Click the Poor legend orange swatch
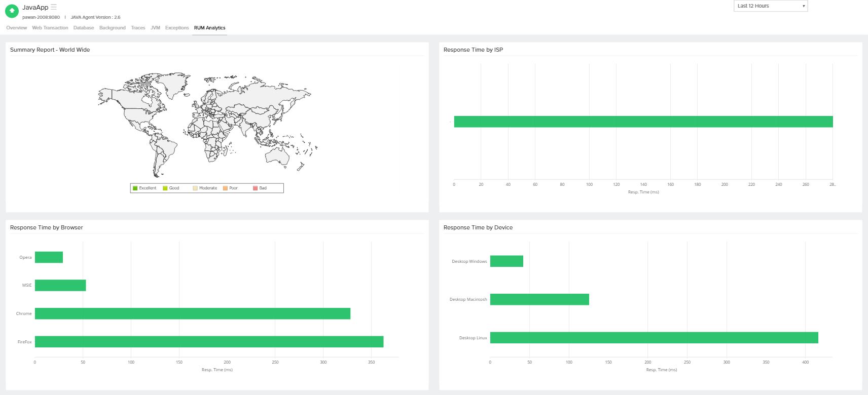868x395 pixels. pyautogui.click(x=226, y=188)
